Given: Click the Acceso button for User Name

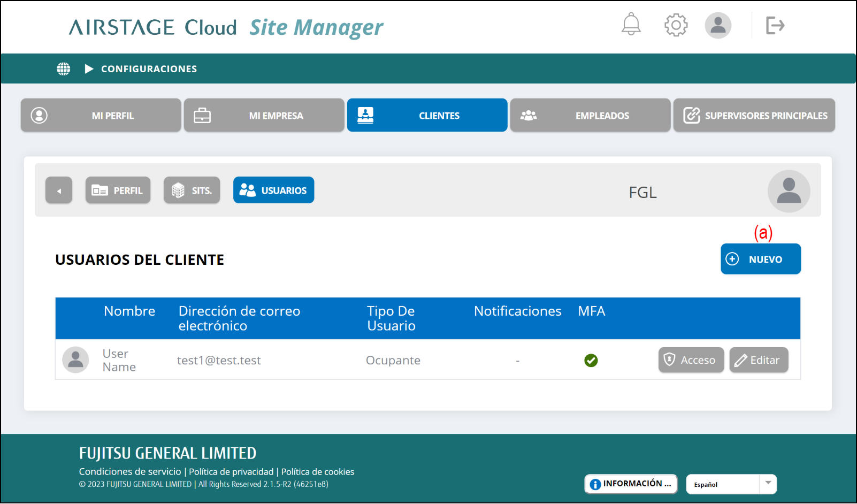Looking at the screenshot, I should point(691,360).
